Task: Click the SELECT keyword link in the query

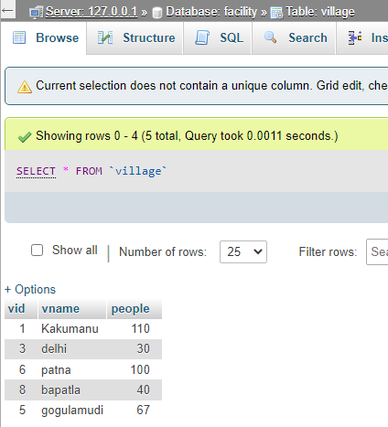Action: coord(36,171)
